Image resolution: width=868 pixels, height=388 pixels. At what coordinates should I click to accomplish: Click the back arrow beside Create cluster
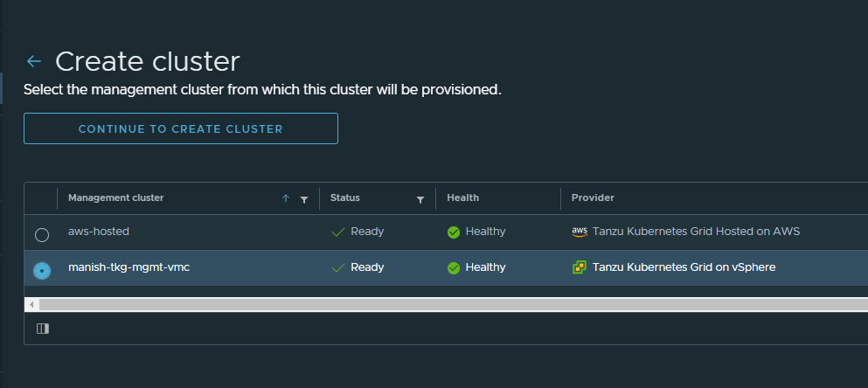(34, 61)
